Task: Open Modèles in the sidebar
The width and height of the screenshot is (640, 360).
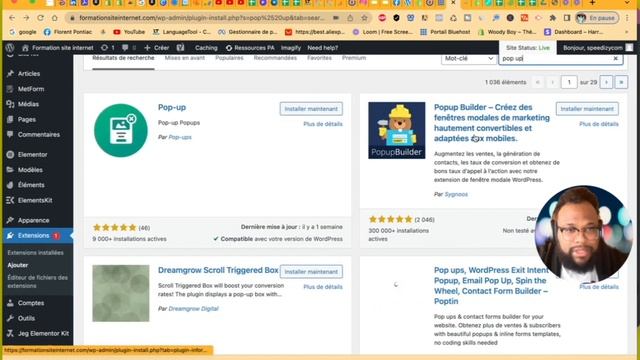Action: pyautogui.click(x=30, y=170)
